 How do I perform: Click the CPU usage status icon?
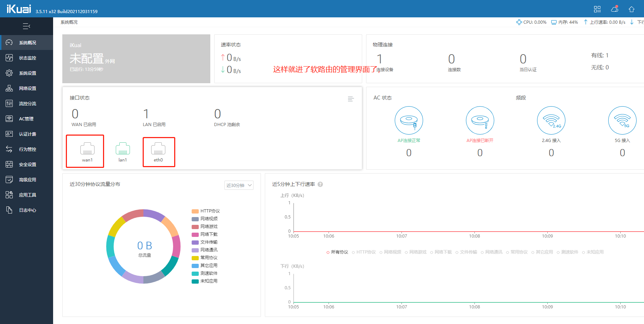[x=519, y=22]
